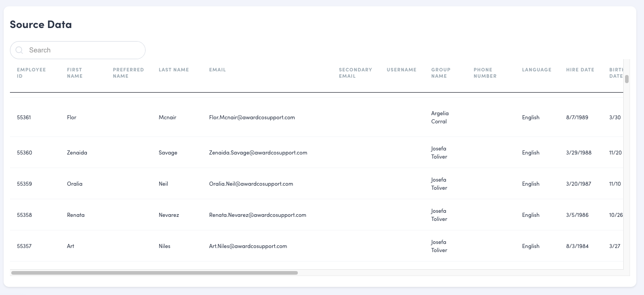Click the Nevarez last name cell
Screen dimensions: 644x295
[x=169, y=215]
